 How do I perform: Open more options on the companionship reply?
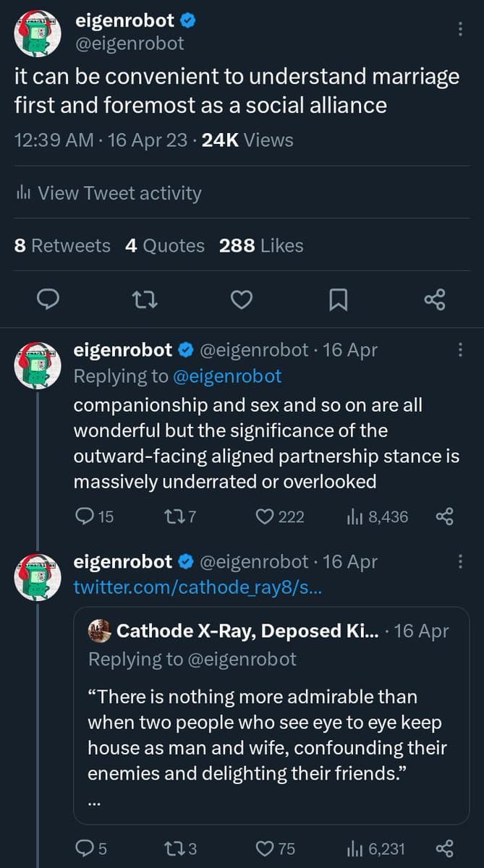point(459,350)
